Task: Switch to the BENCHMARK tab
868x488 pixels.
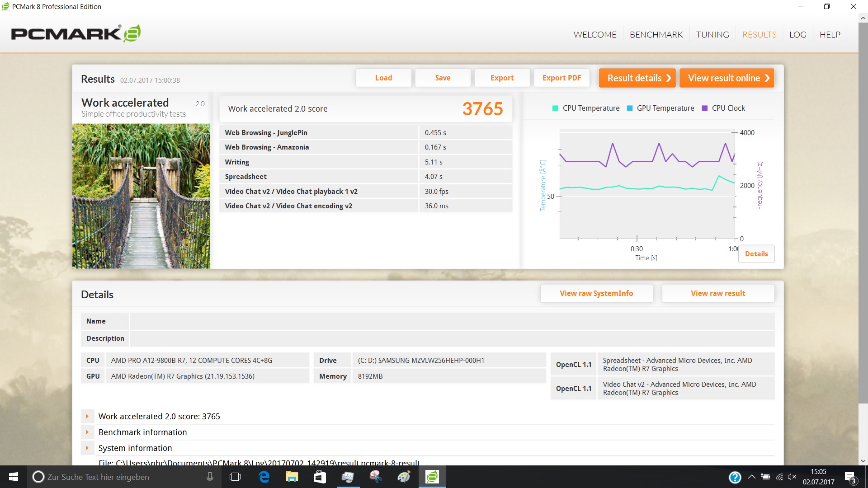Action: [656, 35]
